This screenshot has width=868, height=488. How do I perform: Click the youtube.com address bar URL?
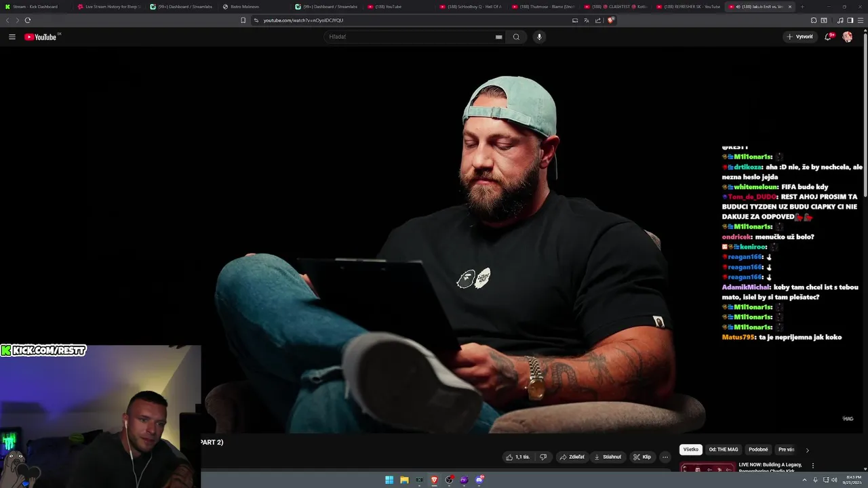coord(303,20)
